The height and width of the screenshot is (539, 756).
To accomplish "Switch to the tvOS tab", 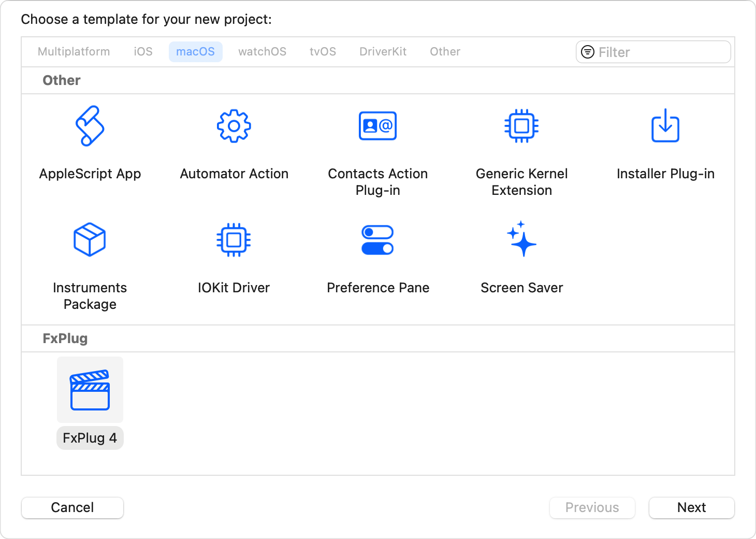I will coord(322,51).
